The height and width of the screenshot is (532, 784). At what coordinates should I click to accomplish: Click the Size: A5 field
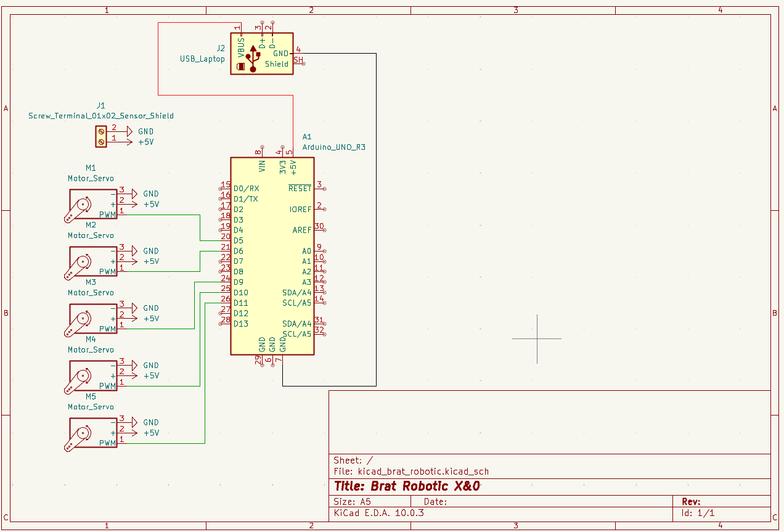(352, 502)
